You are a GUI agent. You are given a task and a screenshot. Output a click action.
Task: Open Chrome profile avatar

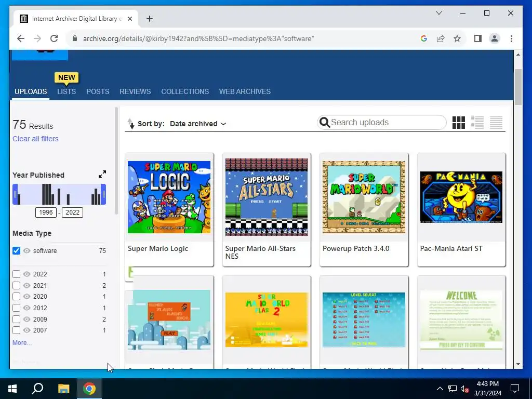(495, 38)
